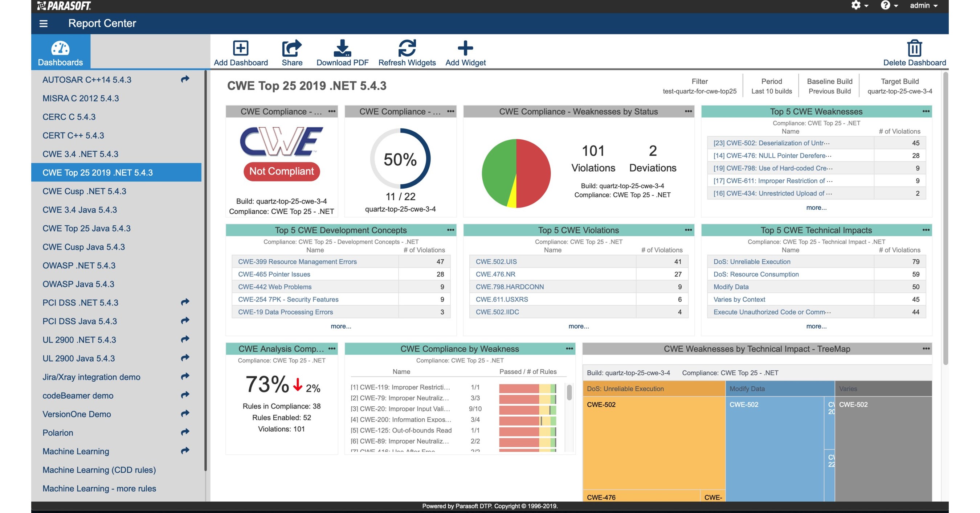Click the Share icon in the toolbar
The image size is (980, 513).
291,49
